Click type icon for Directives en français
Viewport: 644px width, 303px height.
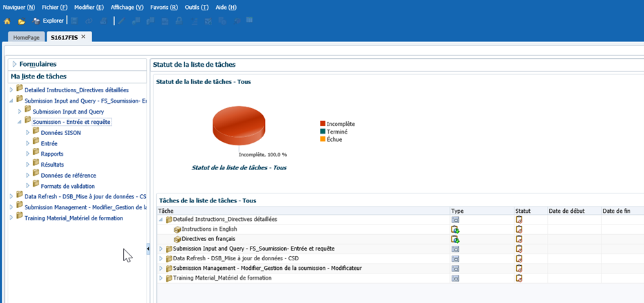pos(455,239)
